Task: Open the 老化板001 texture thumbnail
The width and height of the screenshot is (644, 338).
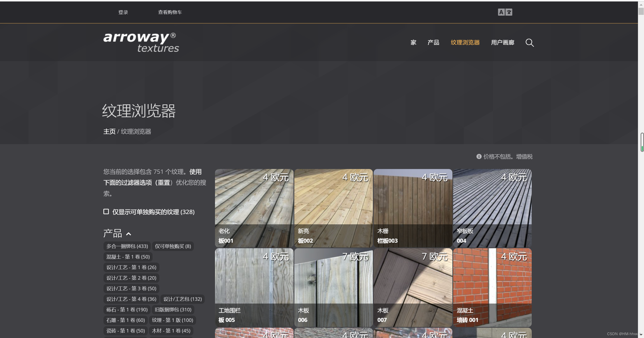Action: click(x=254, y=208)
